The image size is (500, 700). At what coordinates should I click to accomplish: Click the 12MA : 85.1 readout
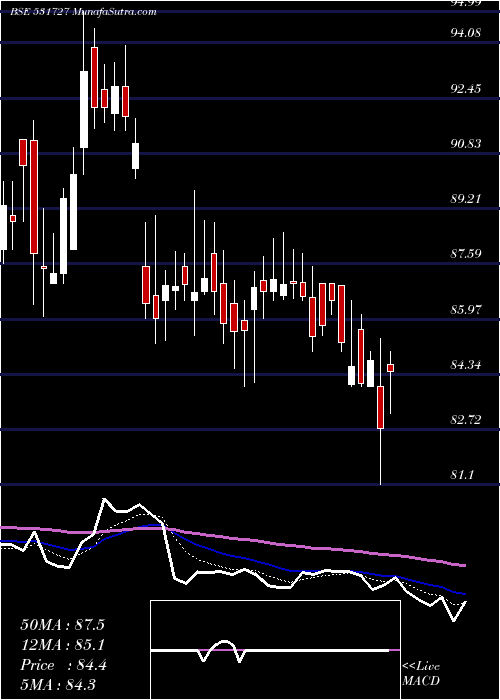[x=62, y=645]
